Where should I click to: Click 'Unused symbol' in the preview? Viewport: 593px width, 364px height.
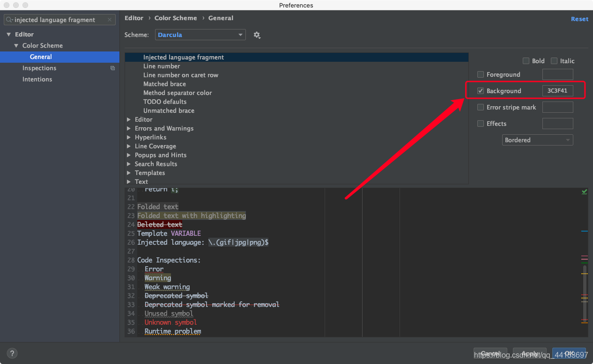169,313
